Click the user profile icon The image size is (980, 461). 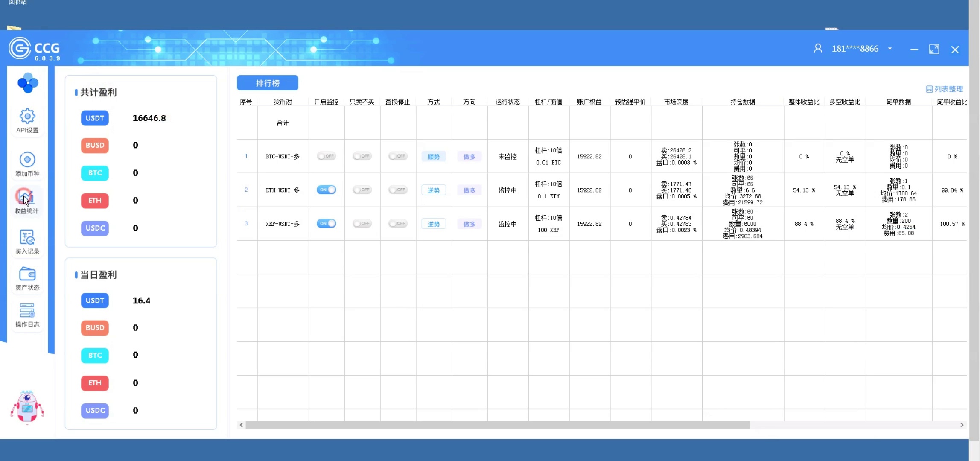click(818, 49)
